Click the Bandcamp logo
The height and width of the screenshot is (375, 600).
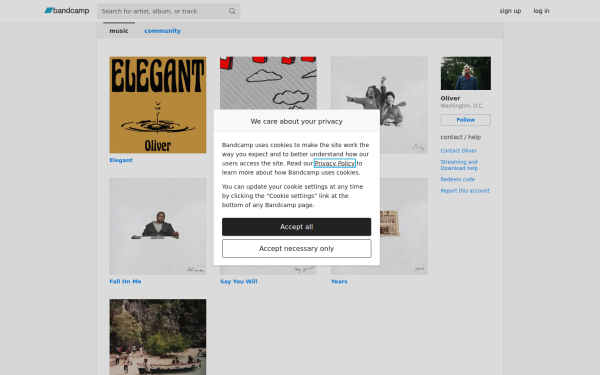tap(67, 11)
